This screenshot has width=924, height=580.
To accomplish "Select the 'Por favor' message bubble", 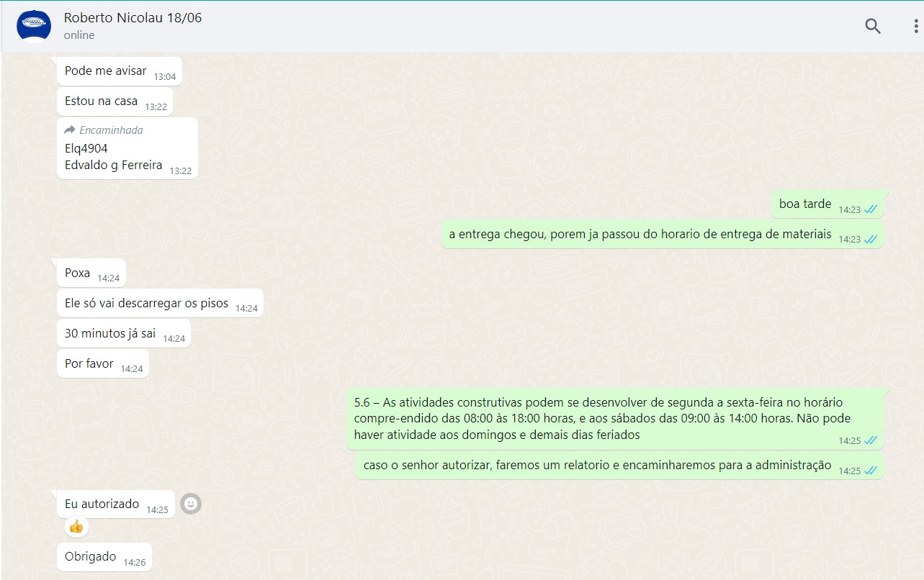I will pyautogui.click(x=89, y=364).
